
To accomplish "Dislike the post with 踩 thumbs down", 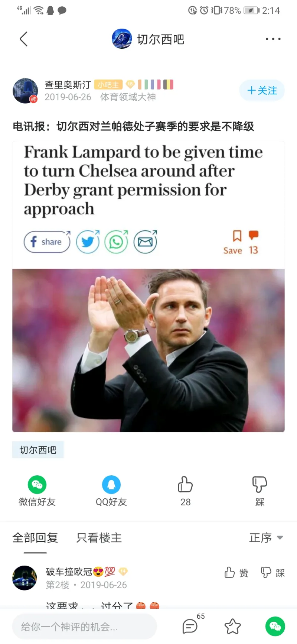I will [x=260, y=491].
